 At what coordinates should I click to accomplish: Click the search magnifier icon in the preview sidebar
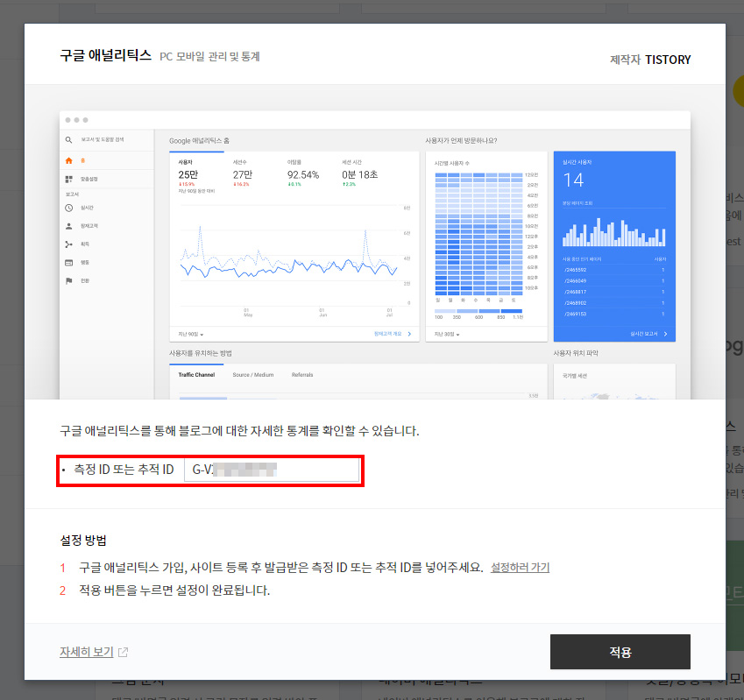[69, 140]
